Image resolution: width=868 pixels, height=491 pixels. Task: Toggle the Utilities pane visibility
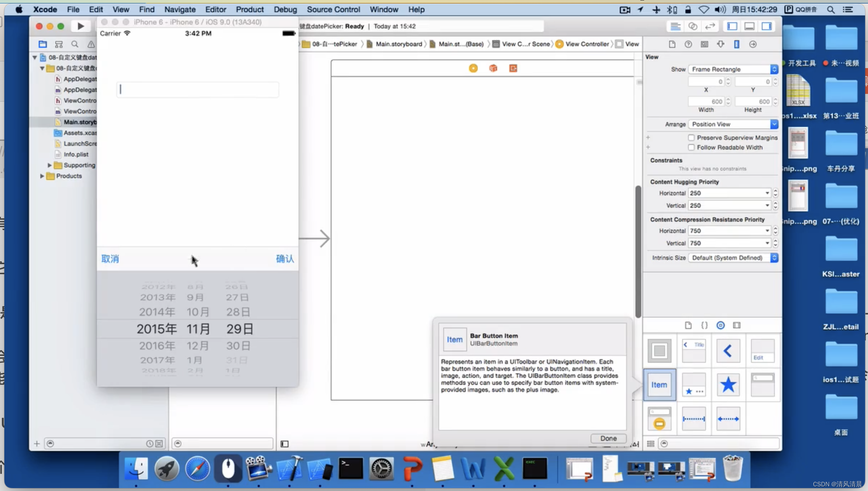766,26
